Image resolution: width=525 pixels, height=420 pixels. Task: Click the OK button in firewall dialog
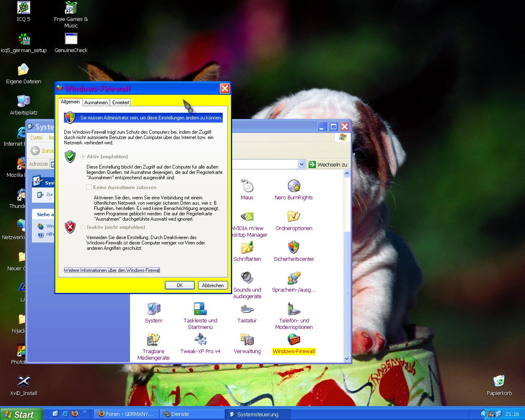[180, 285]
